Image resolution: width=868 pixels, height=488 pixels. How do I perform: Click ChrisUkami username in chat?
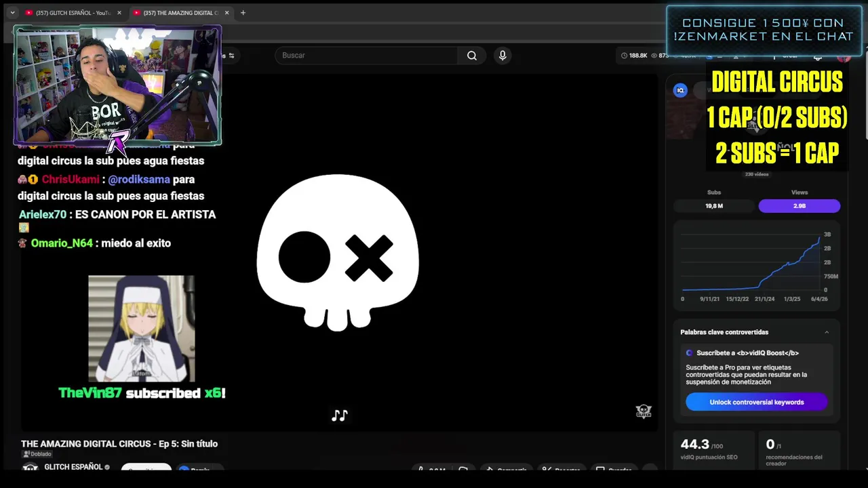pyautogui.click(x=71, y=180)
